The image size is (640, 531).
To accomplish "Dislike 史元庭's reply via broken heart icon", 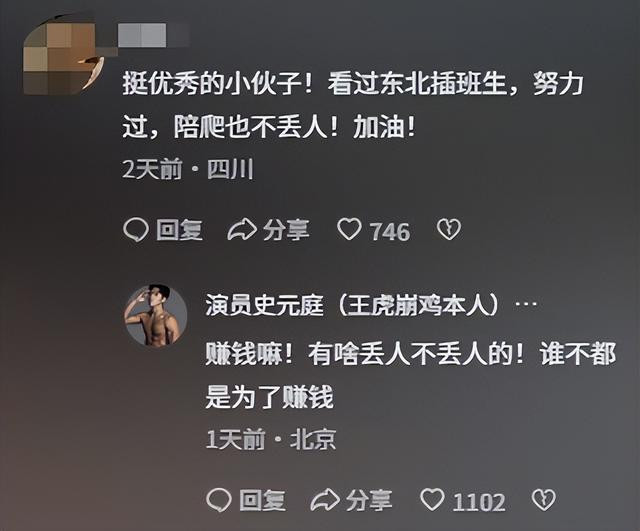I will pos(544,500).
